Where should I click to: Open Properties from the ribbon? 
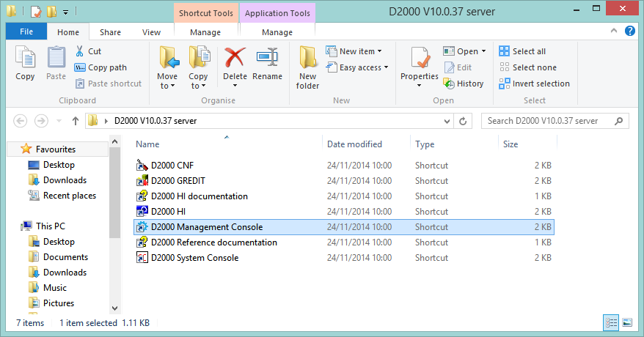420,59
